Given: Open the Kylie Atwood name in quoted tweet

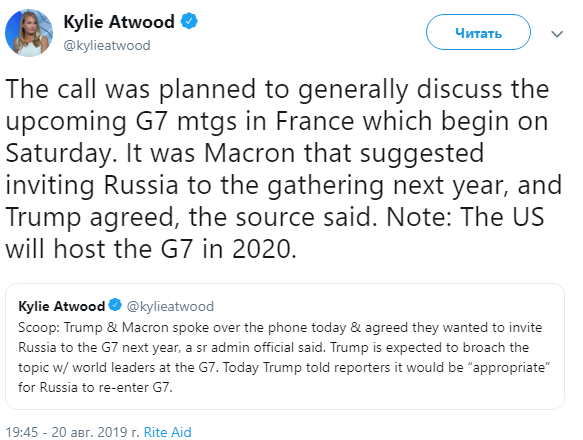Looking at the screenshot, I should 62,306.
